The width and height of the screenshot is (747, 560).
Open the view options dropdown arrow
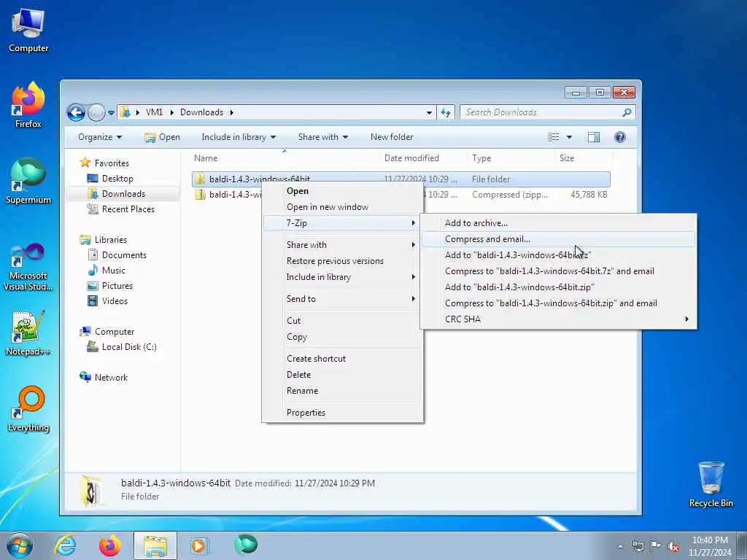[569, 137]
